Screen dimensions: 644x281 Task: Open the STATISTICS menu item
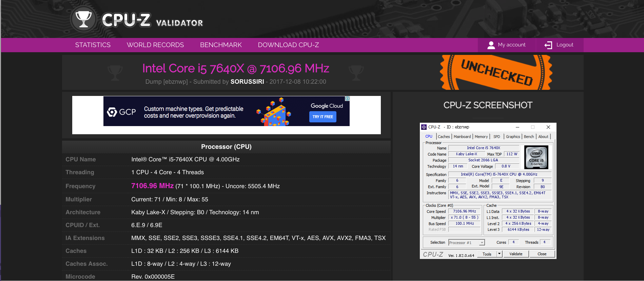click(93, 45)
